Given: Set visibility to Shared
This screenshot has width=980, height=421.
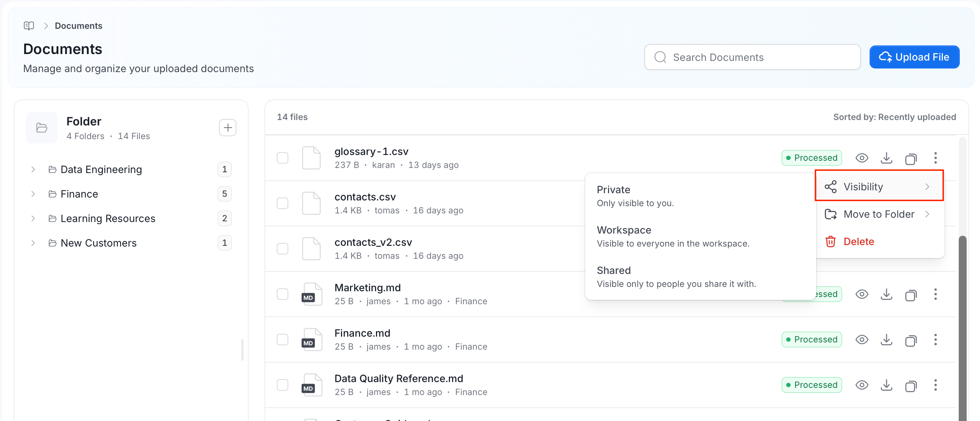Looking at the screenshot, I should click(x=700, y=276).
